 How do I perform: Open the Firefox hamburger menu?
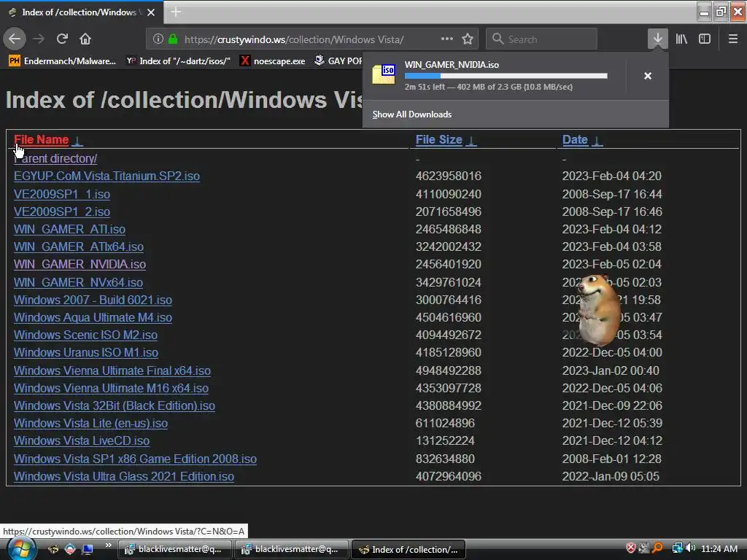(x=732, y=39)
